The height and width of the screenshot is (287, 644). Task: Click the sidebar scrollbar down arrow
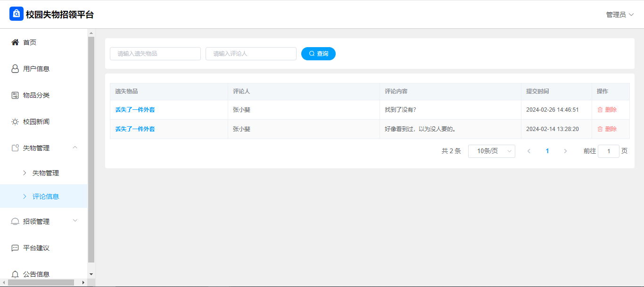point(91,274)
